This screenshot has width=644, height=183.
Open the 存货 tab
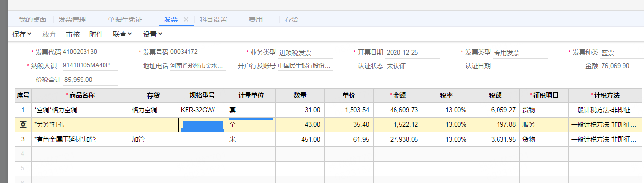pos(291,20)
